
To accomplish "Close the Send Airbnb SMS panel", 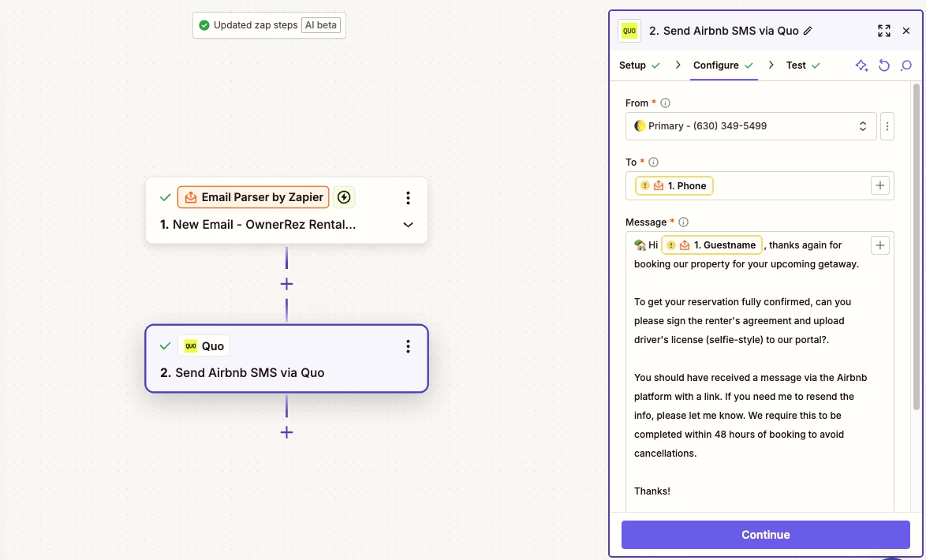I will pyautogui.click(x=906, y=31).
